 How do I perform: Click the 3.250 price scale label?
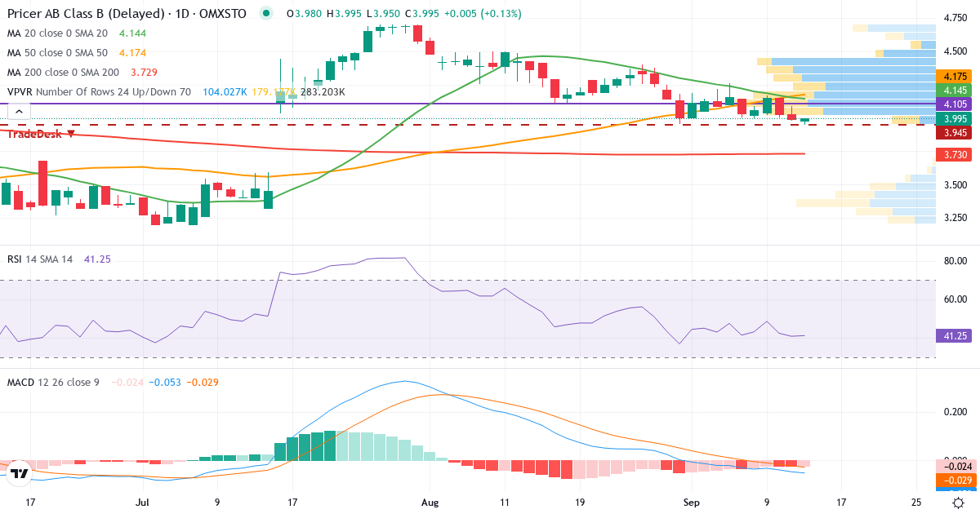955,219
